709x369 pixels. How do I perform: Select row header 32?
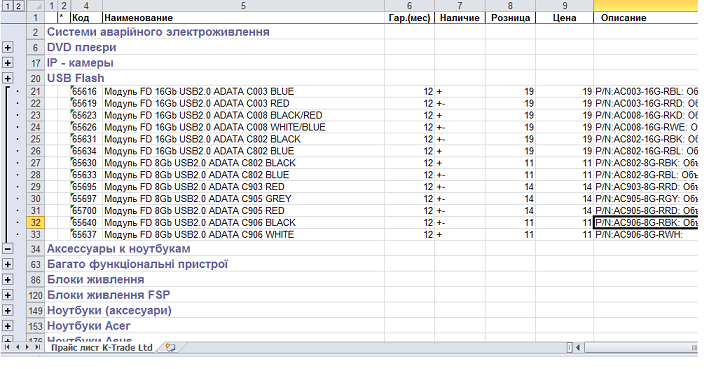[36, 222]
